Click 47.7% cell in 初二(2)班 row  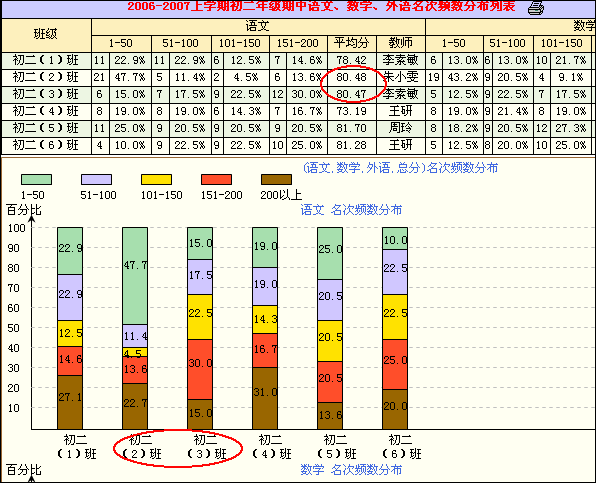[130, 77]
